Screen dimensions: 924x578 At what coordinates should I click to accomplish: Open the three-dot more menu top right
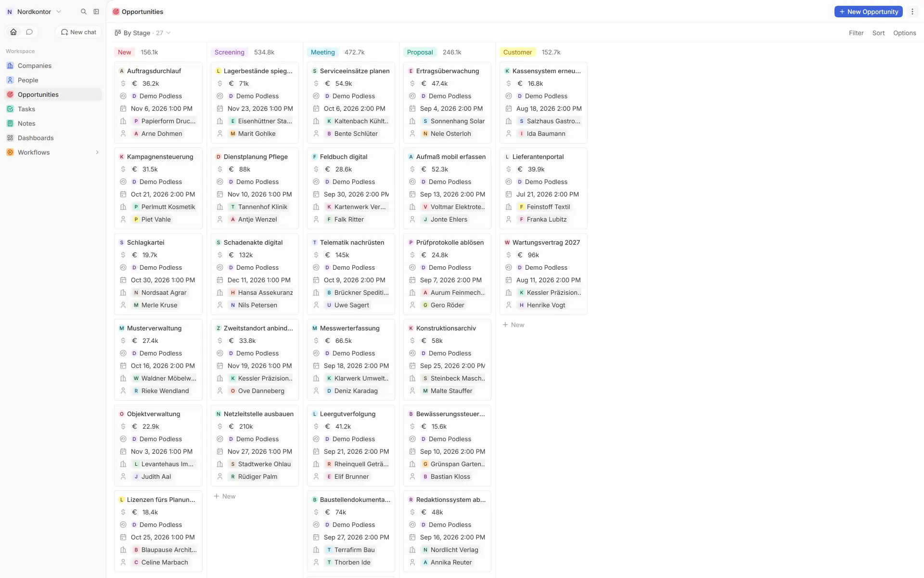point(912,12)
